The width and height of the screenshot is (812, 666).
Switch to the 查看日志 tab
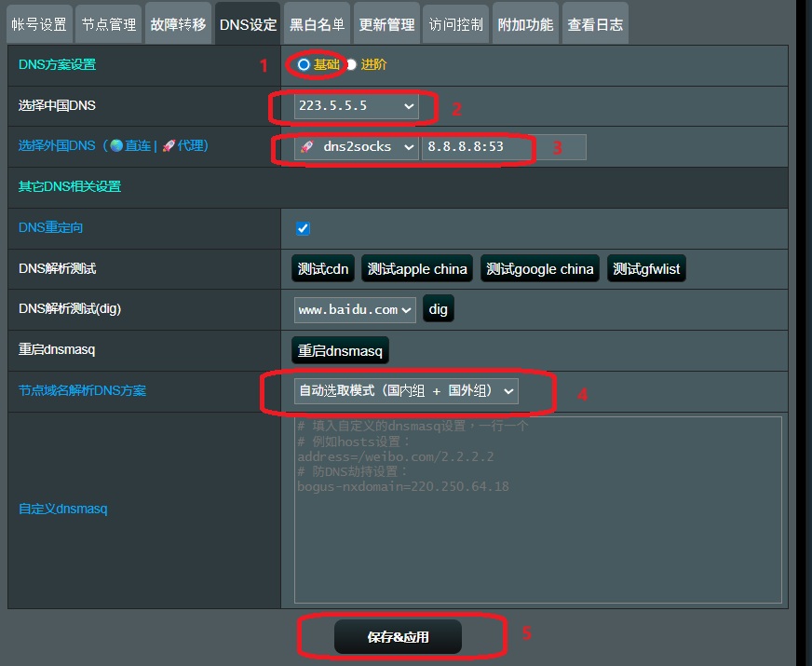595,24
